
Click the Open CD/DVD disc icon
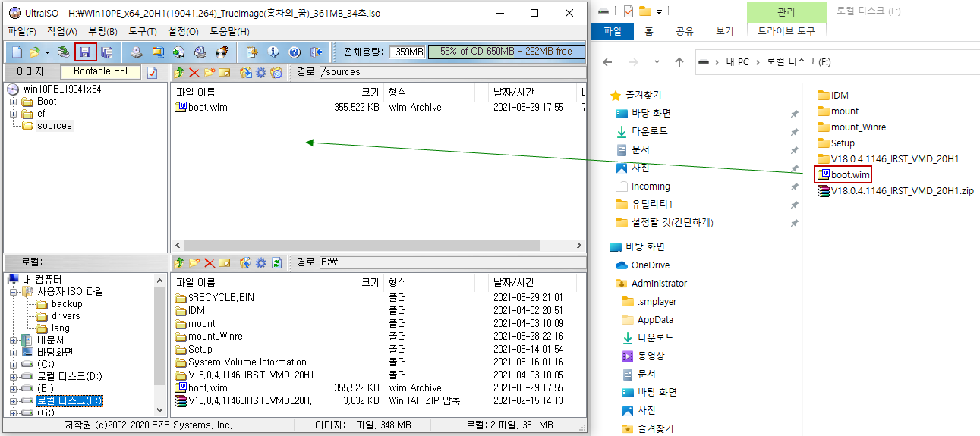click(x=64, y=52)
